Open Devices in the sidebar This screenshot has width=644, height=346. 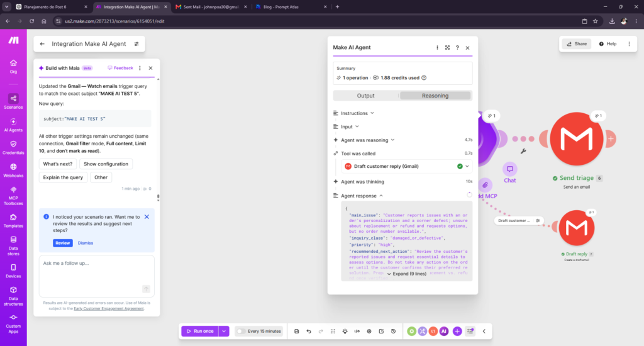13,271
